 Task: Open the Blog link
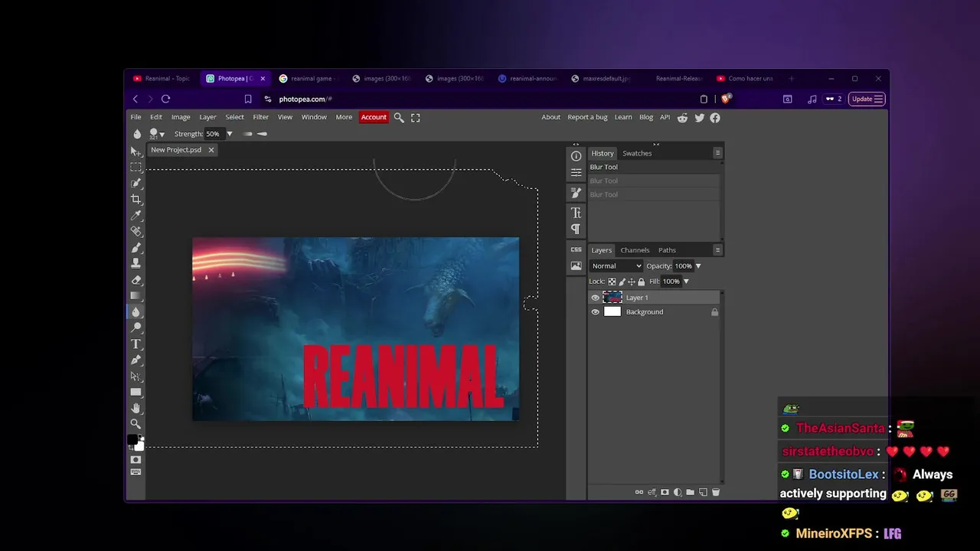click(646, 117)
